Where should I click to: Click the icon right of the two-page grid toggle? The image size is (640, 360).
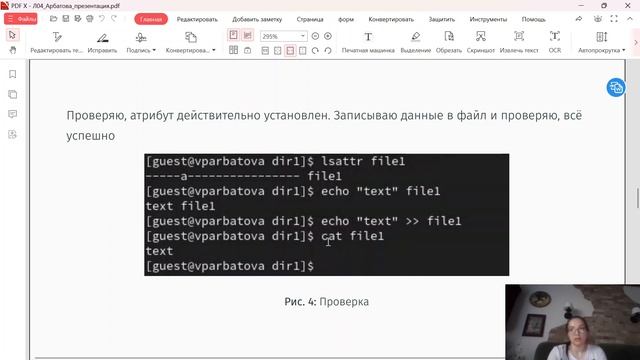[x=247, y=51]
